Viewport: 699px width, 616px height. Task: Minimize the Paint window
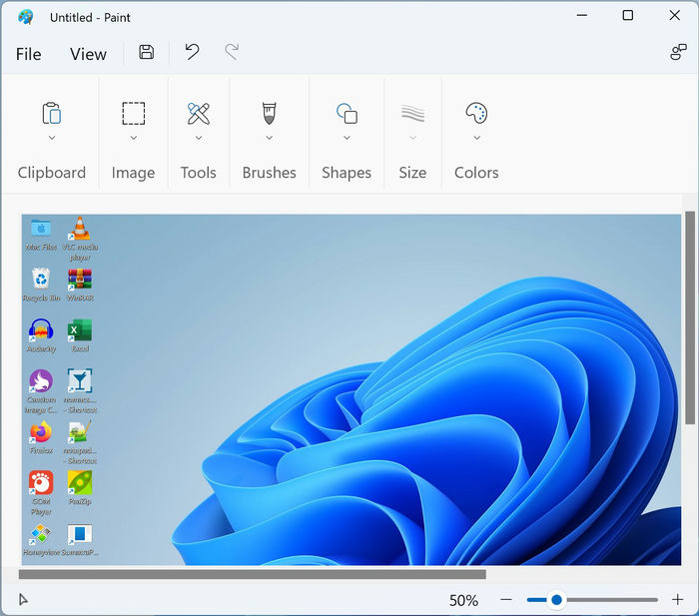582,15
